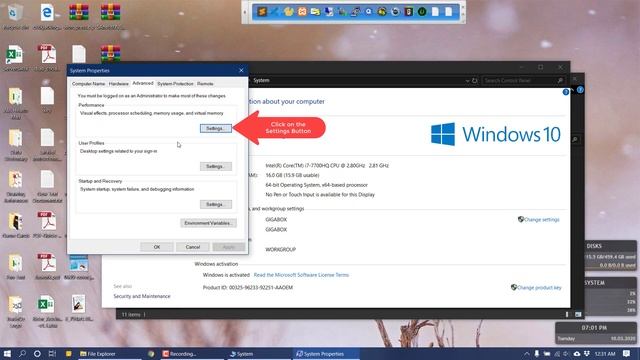Open Security and Maintenance link
This screenshot has height=360, width=640.
pos(142,296)
